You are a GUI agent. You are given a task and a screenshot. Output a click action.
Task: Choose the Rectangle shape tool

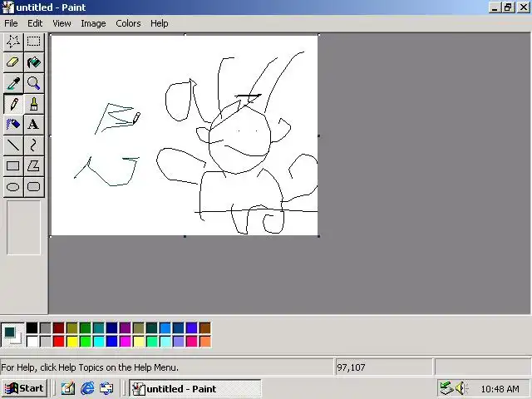tap(13, 166)
